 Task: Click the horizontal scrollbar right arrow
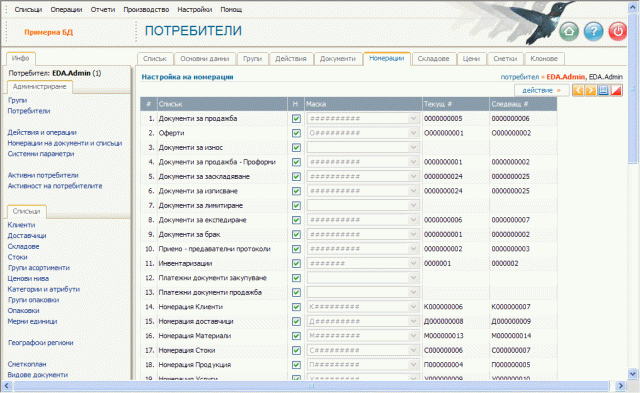pos(620,386)
